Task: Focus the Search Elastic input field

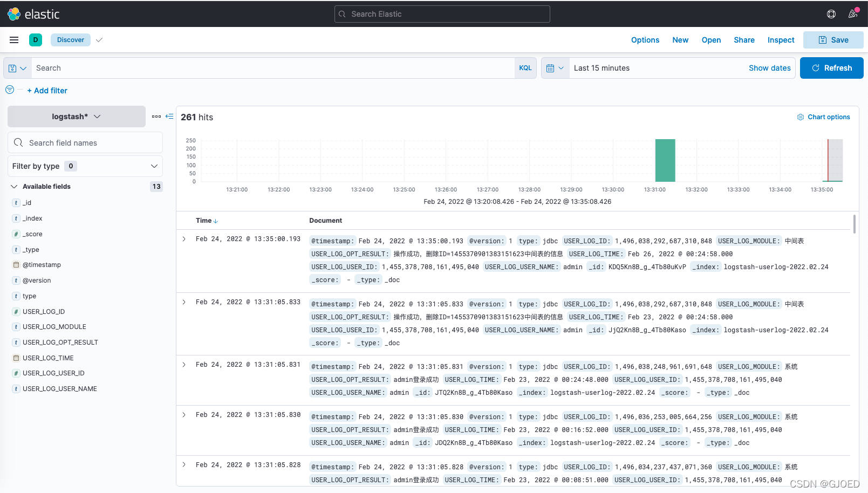Action: pyautogui.click(x=442, y=14)
